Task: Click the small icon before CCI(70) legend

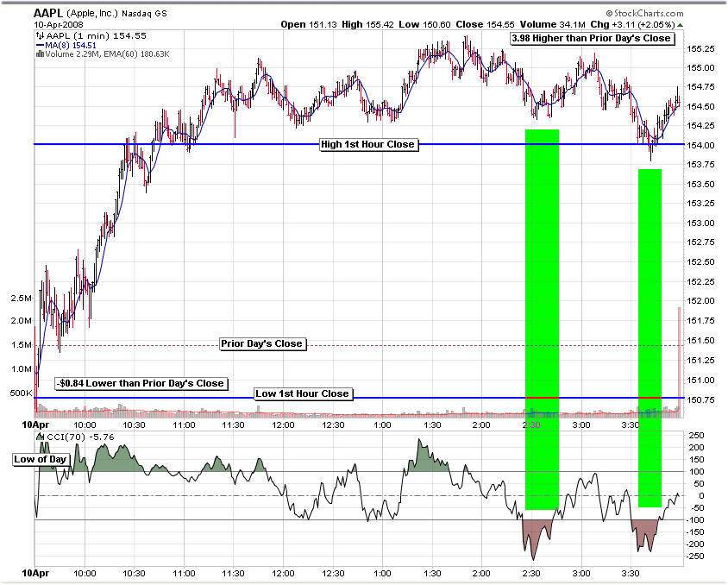Action: [41, 437]
